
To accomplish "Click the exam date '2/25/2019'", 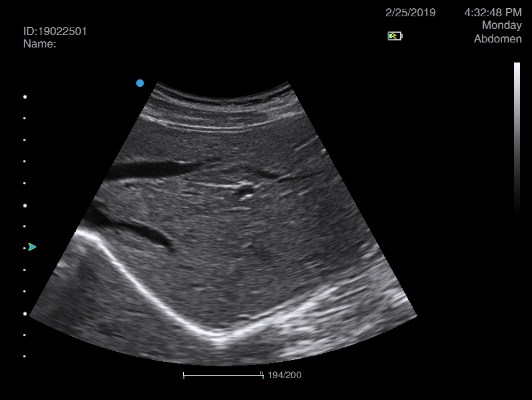I will [411, 12].
